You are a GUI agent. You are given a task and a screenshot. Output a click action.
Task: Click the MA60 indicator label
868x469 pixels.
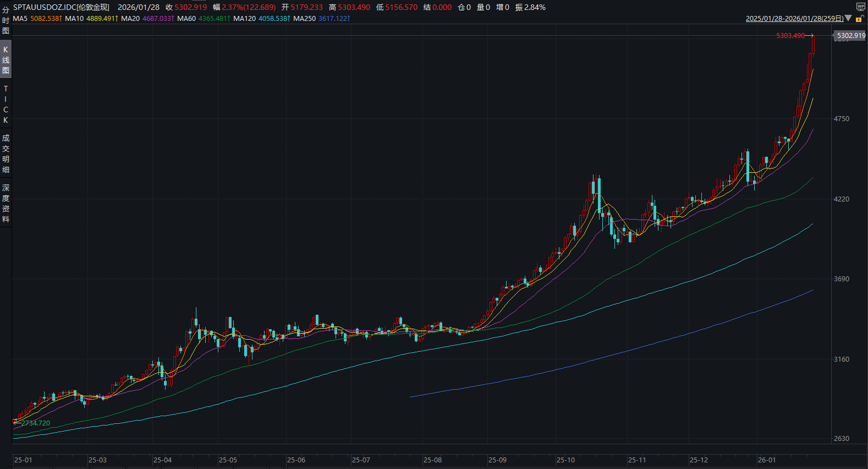186,19
